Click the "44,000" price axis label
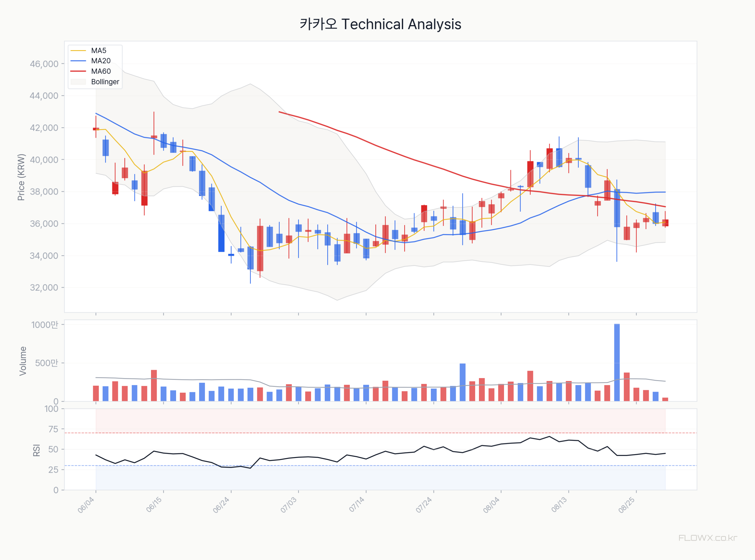Image resolution: width=755 pixels, height=560 pixels. (x=44, y=96)
